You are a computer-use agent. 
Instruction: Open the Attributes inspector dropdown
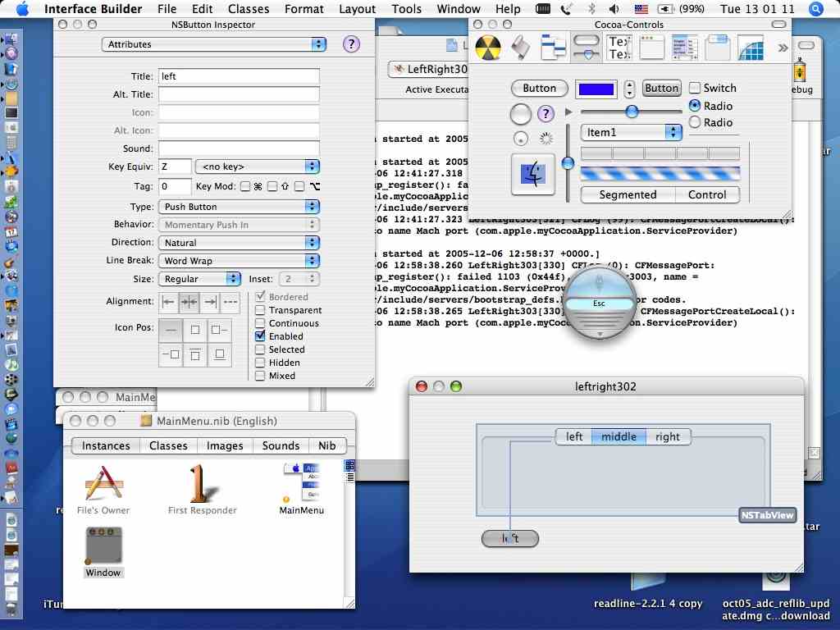pos(214,44)
